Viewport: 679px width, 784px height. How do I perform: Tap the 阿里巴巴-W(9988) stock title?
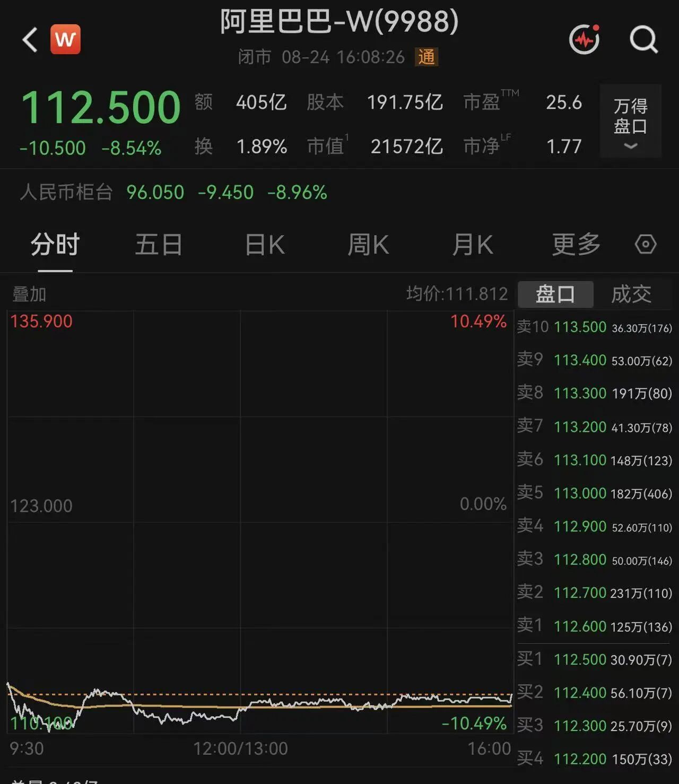(x=339, y=22)
